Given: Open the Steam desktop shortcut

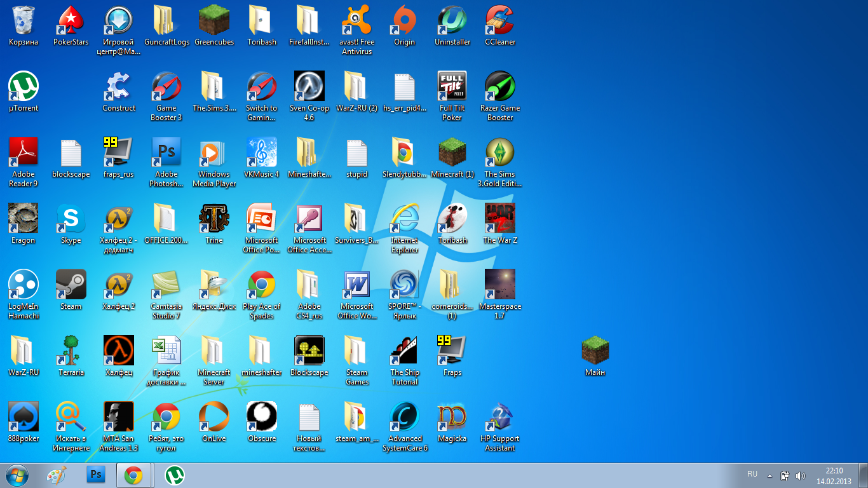Looking at the screenshot, I should 71,285.
